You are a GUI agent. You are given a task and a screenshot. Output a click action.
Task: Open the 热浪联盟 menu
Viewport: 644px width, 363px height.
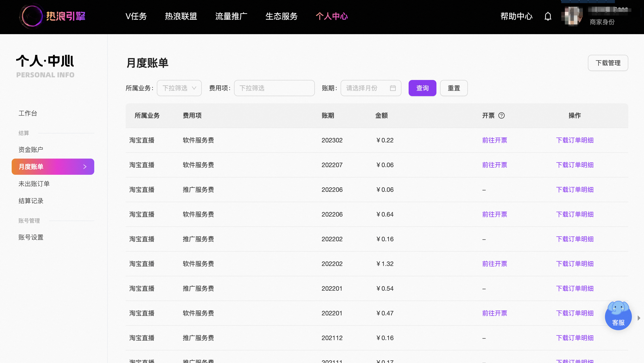tap(181, 16)
